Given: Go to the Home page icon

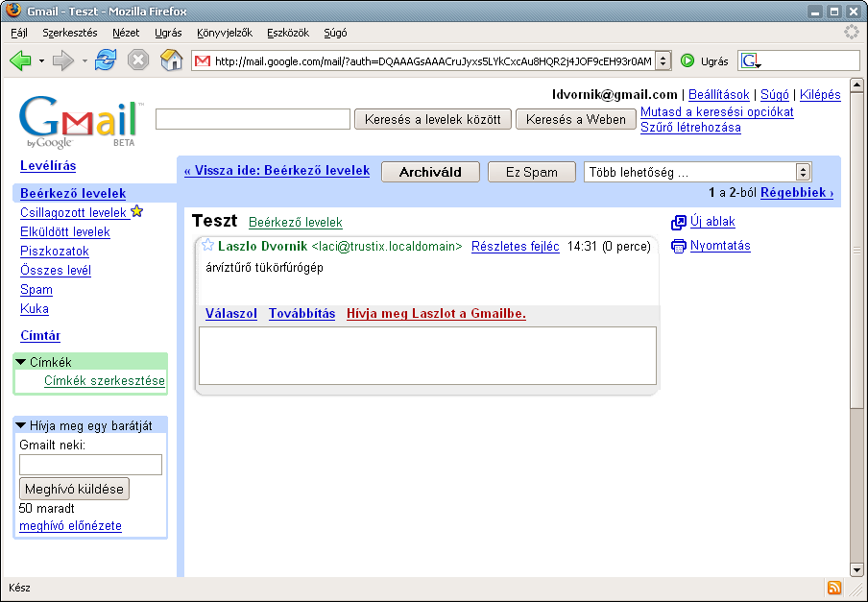Looking at the screenshot, I should (x=171, y=60).
